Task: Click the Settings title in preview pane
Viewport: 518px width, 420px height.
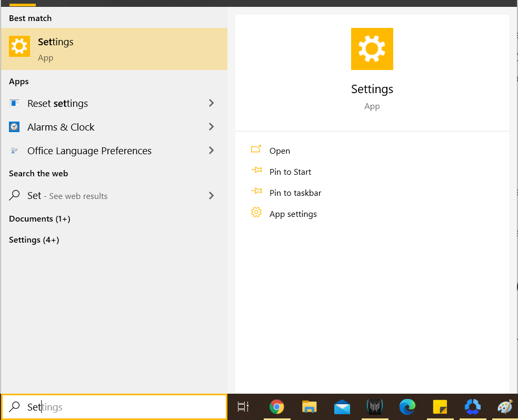Action: point(372,89)
